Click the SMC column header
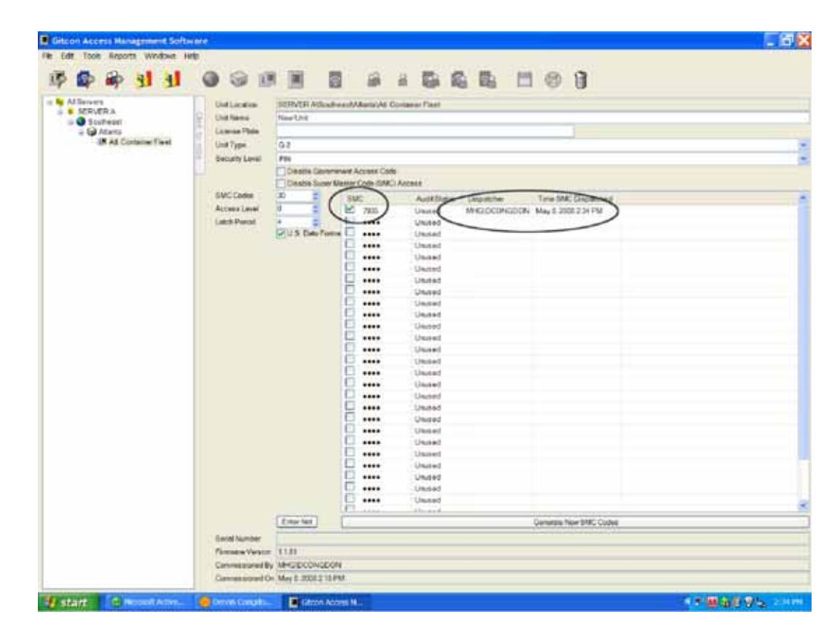 [x=377, y=199]
